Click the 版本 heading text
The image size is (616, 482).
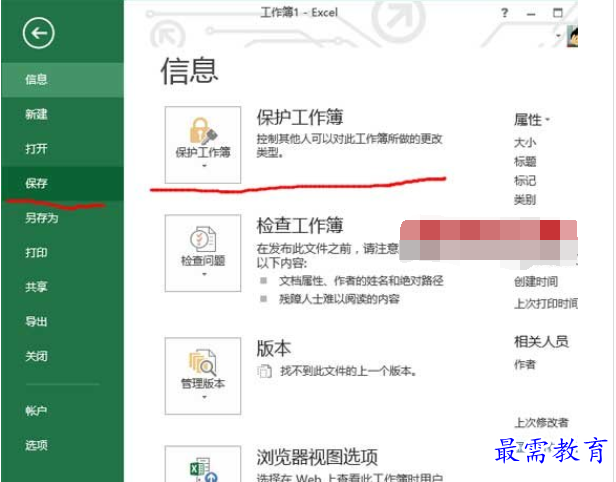click(x=274, y=348)
